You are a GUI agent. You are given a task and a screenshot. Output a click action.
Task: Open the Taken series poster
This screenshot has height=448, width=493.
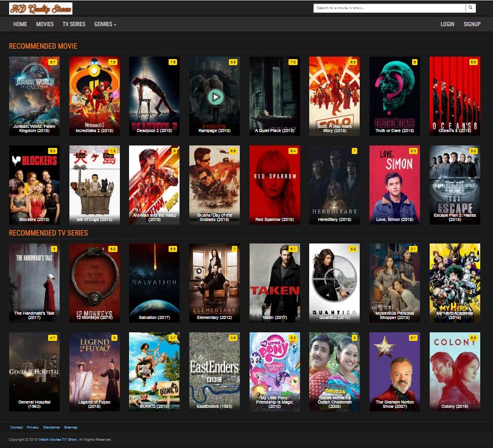[274, 283]
